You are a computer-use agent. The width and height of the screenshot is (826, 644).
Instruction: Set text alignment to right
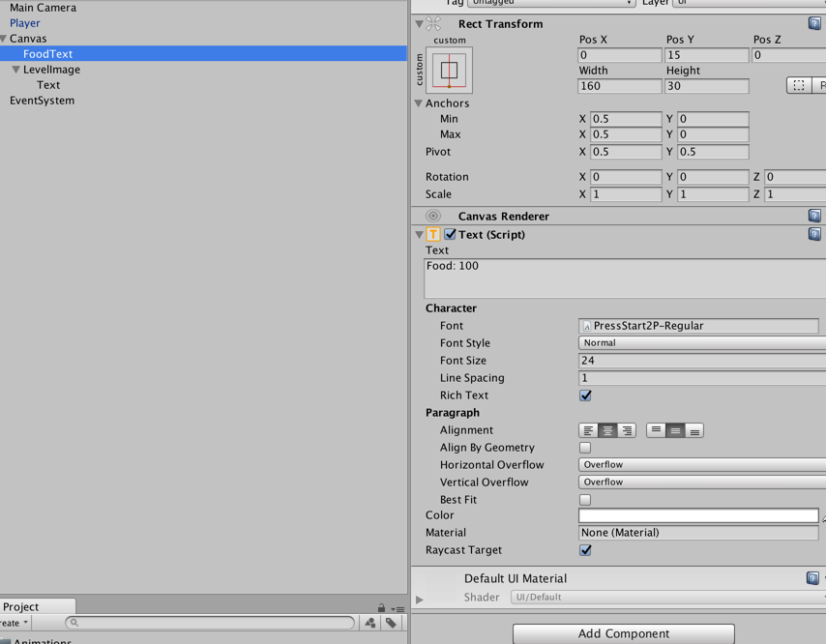click(627, 430)
